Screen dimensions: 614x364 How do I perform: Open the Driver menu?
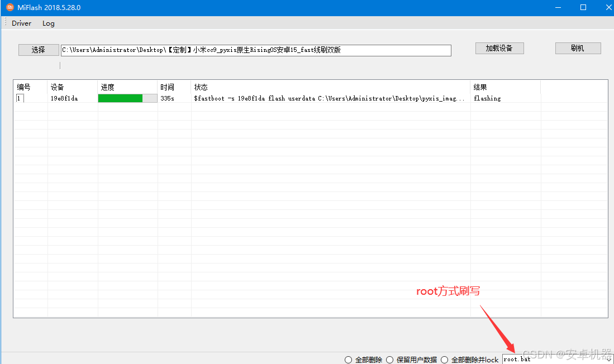click(21, 23)
